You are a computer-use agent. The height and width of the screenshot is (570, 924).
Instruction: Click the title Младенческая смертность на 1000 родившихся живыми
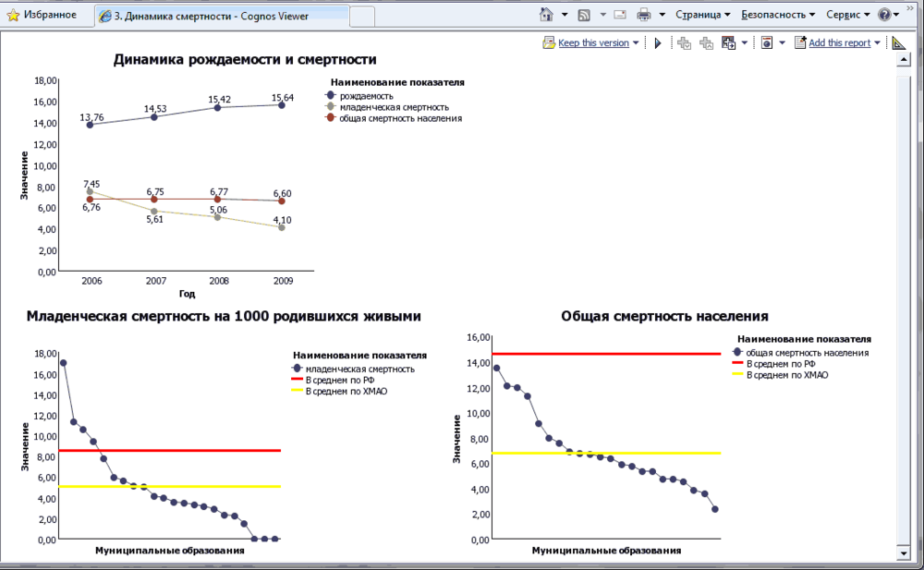point(224,317)
